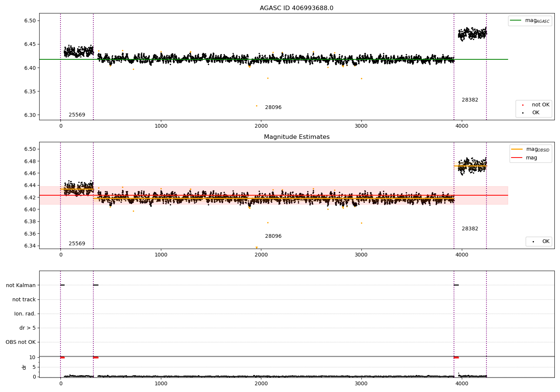
Task: Click the rotated 'dr' y-axis label
Action: coord(24,367)
